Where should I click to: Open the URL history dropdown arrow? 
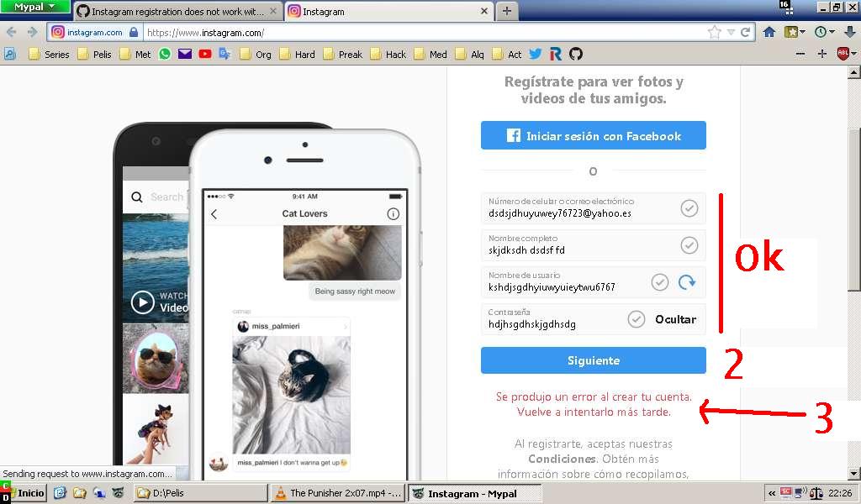point(731,33)
